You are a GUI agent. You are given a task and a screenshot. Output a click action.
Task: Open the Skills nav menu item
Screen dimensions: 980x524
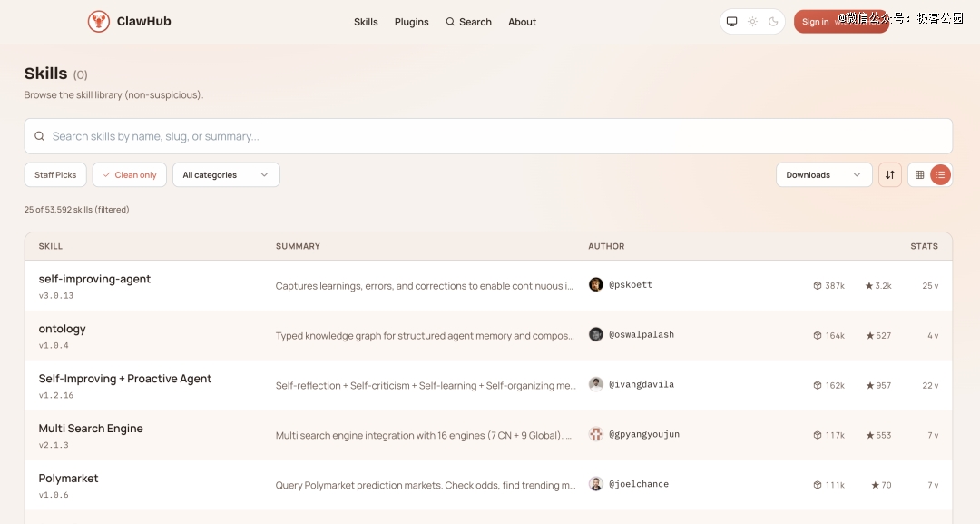point(366,22)
